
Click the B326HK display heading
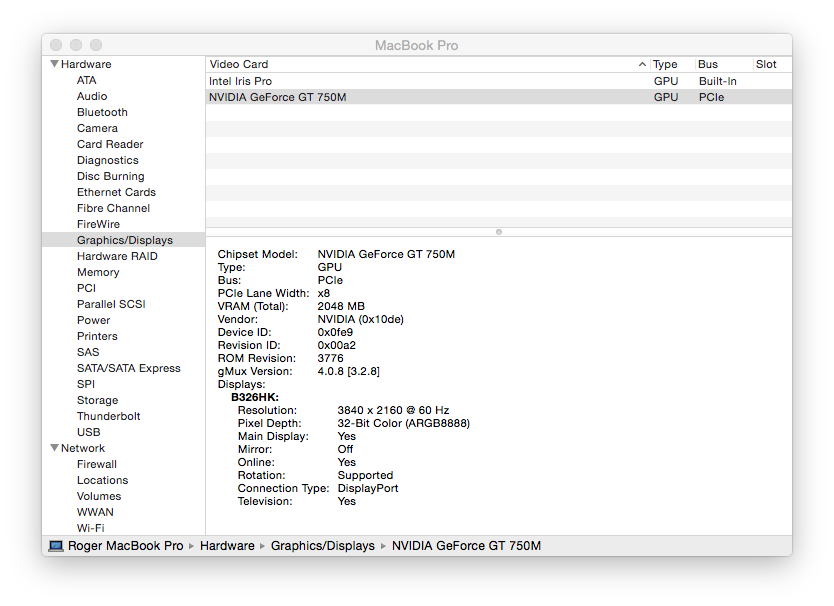(x=255, y=397)
